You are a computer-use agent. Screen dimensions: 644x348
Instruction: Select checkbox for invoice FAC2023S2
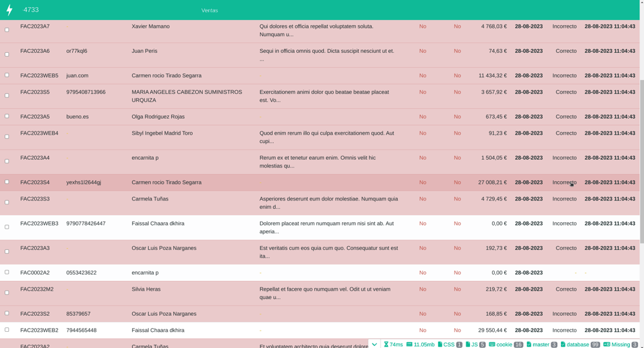point(6,313)
